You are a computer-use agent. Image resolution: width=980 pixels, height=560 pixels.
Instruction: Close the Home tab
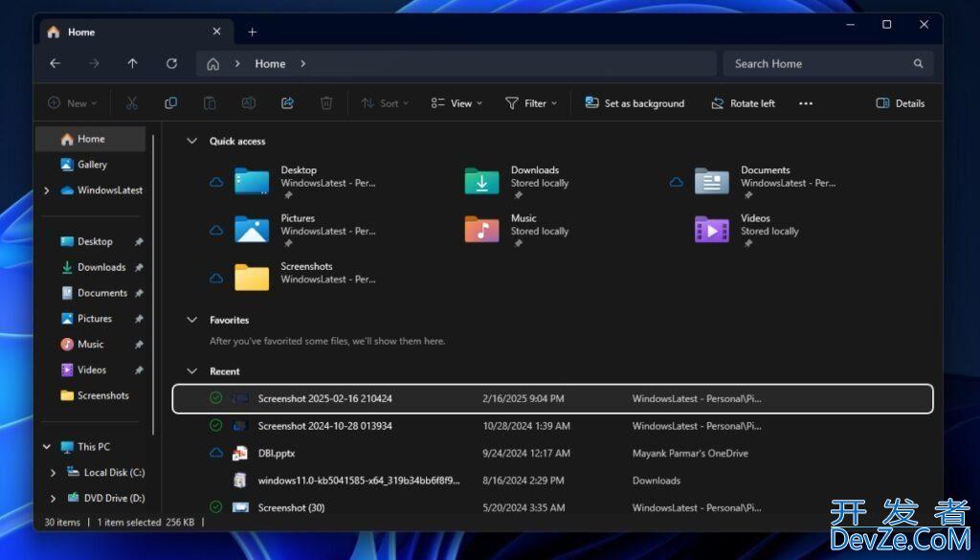click(x=216, y=32)
